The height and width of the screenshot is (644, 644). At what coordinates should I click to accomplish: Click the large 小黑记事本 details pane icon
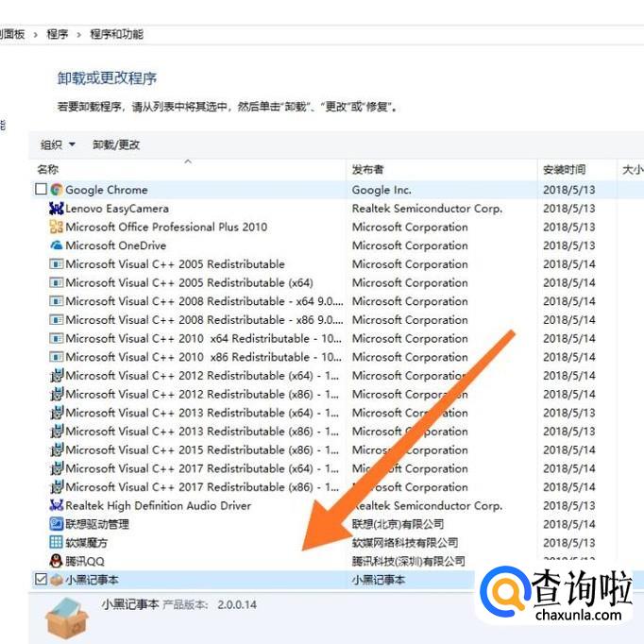coord(66,618)
